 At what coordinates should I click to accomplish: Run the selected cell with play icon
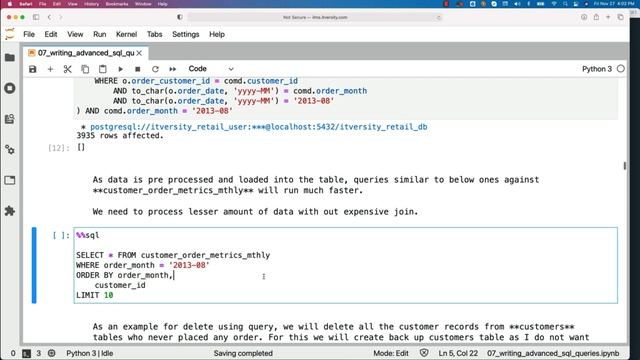pos(120,69)
